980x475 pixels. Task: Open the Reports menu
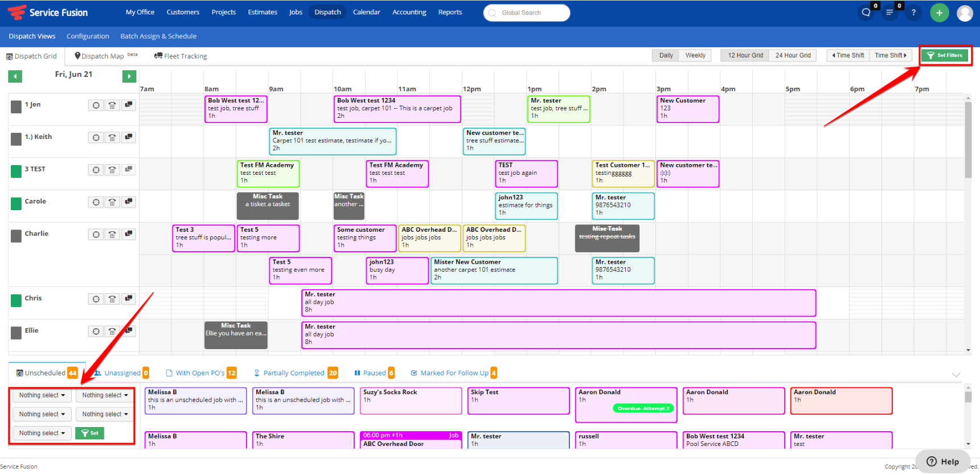click(x=450, y=12)
